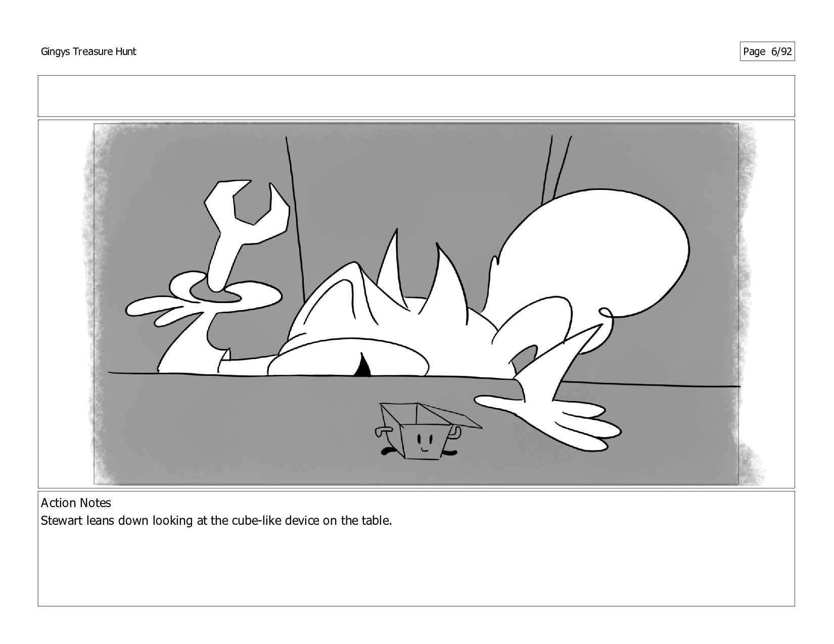Click the empty dialogue box above panel
Screen dimensions: 834x644
point(416,96)
